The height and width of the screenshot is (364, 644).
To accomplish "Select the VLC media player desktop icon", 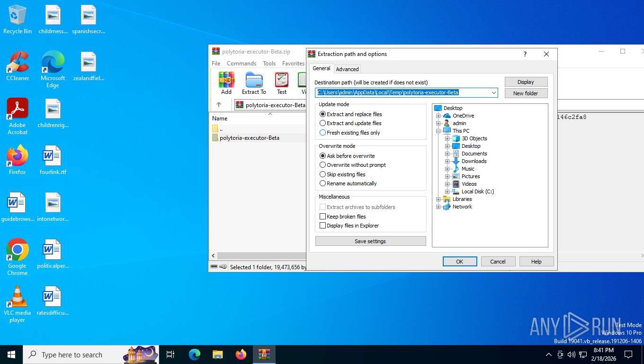I will click(x=18, y=304).
